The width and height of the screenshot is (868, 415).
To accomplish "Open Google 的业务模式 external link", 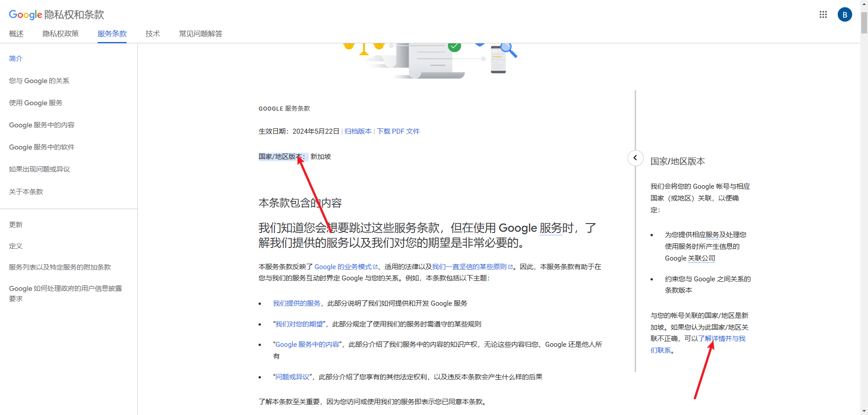I will click(x=346, y=267).
